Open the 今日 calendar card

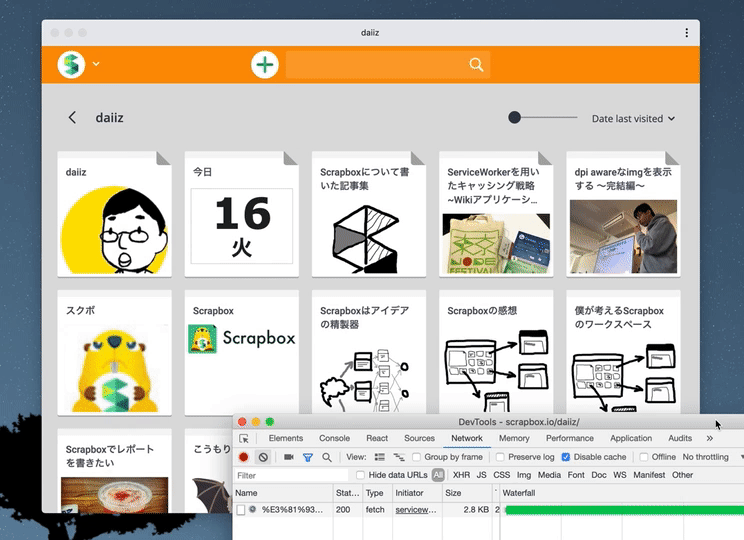242,214
